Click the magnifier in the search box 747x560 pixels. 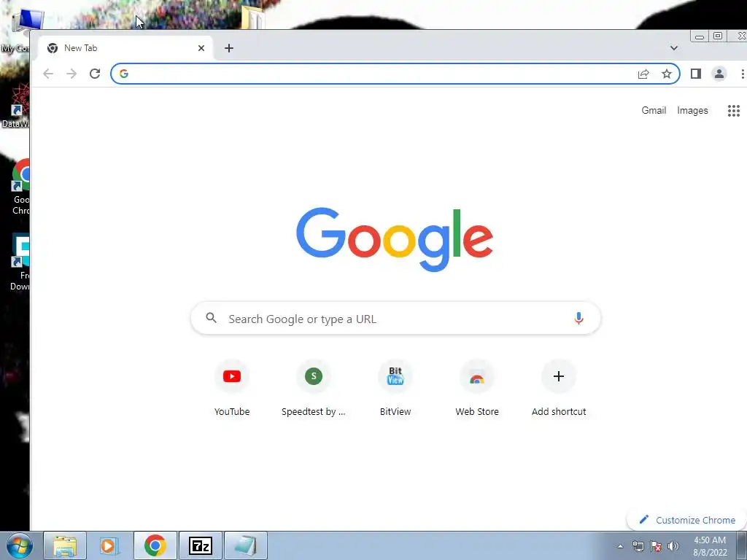coord(211,318)
